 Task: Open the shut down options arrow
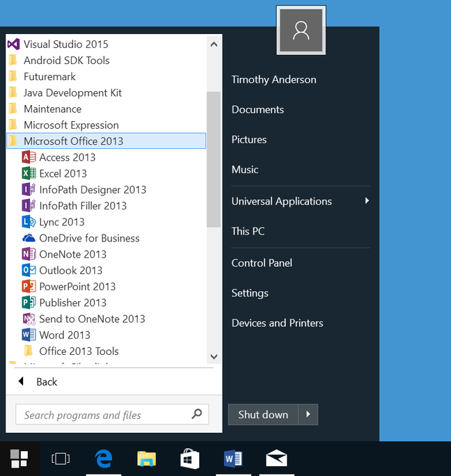(x=308, y=414)
